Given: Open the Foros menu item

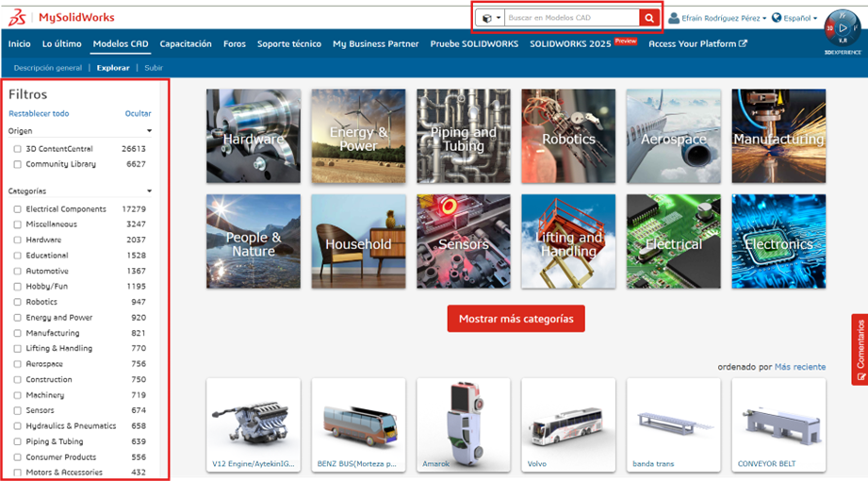Looking at the screenshot, I should (235, 43).
